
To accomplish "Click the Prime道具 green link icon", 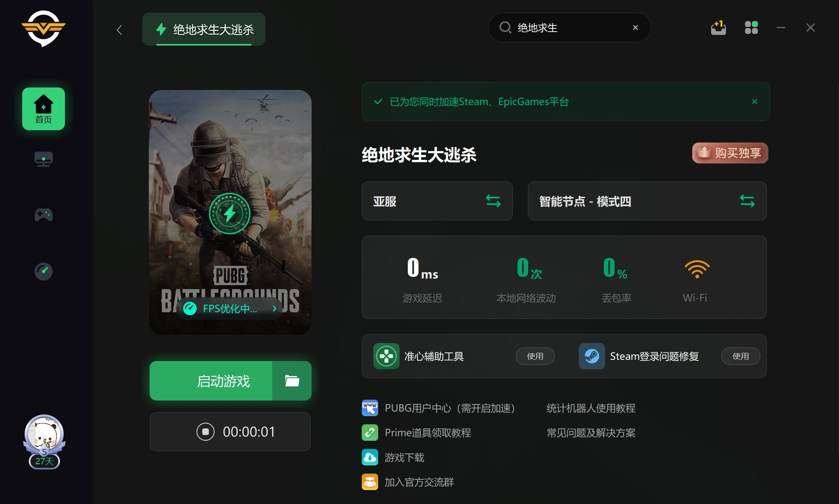I will pos(370,433).
